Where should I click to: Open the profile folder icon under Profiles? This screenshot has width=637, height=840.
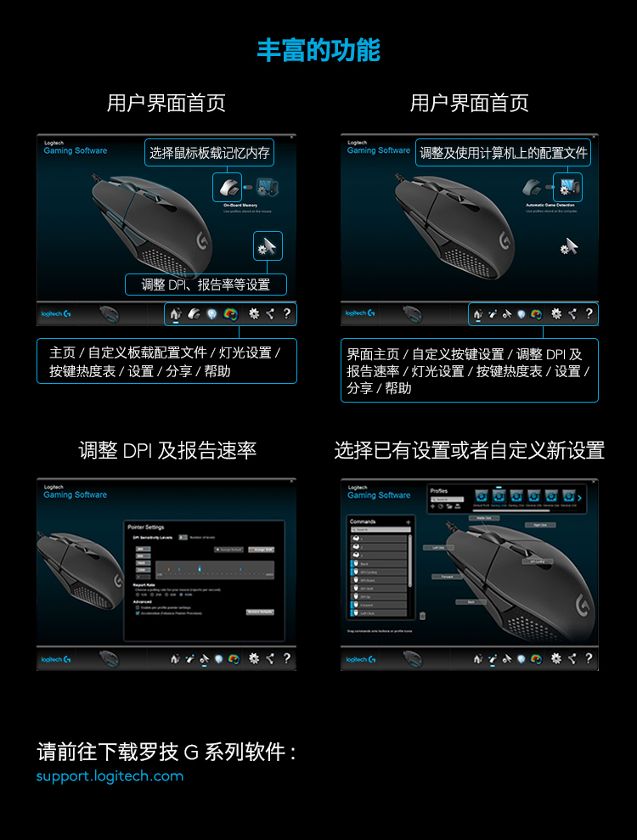(449, 506)
